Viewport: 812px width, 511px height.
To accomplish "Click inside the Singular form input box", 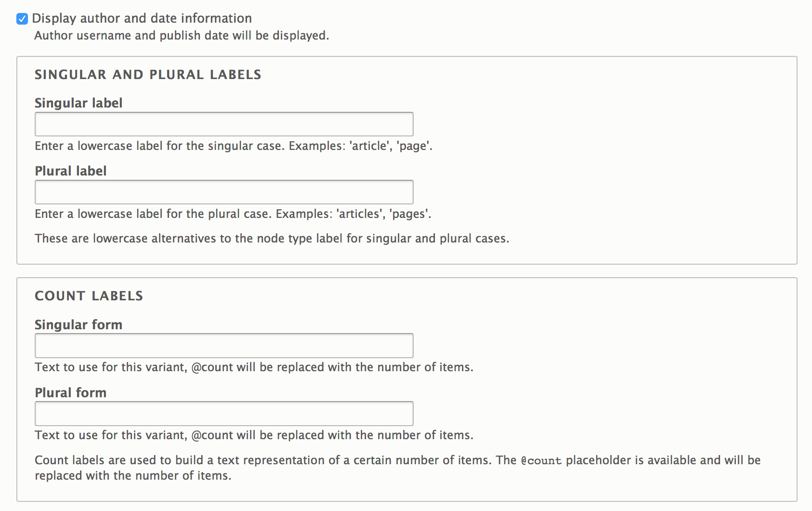I will 224,346.
